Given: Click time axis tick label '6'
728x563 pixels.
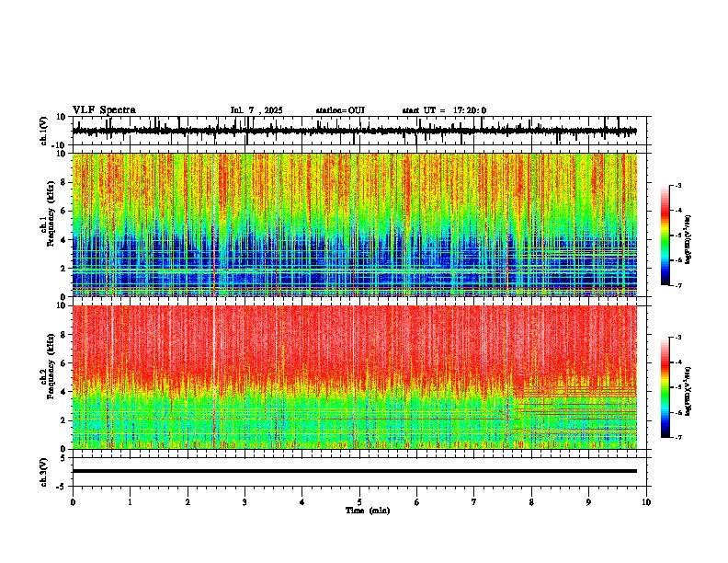Looking at the screenshot, I should (x=417, y=502).
